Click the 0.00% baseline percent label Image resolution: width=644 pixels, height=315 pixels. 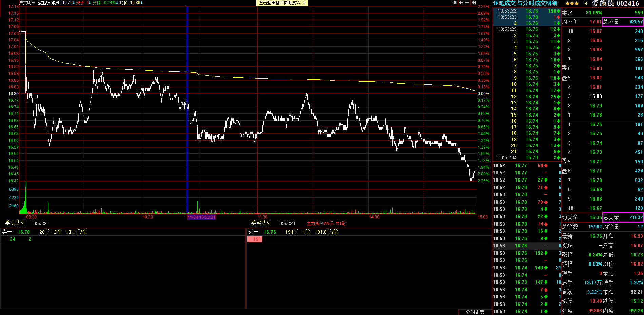483,94
